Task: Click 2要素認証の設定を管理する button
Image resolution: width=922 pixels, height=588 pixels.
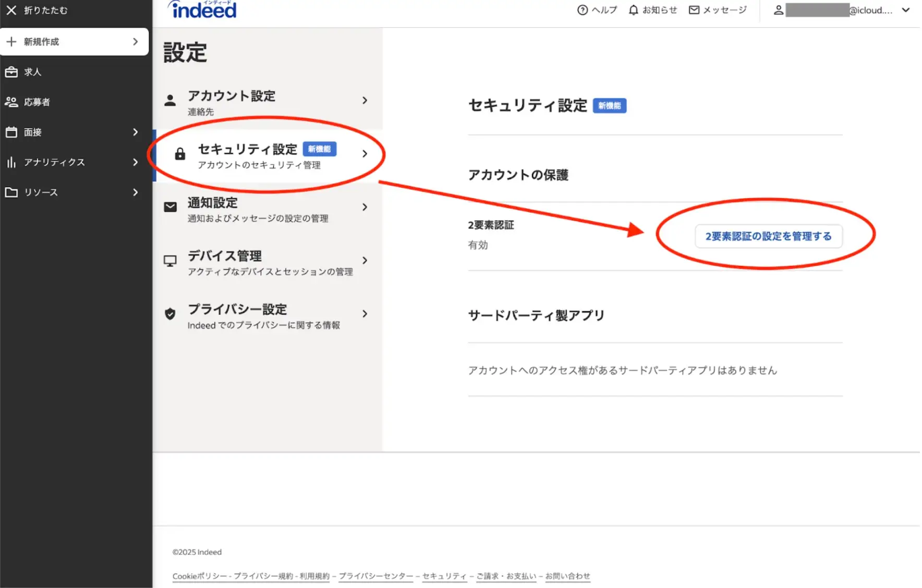Action: coord(768,236)
